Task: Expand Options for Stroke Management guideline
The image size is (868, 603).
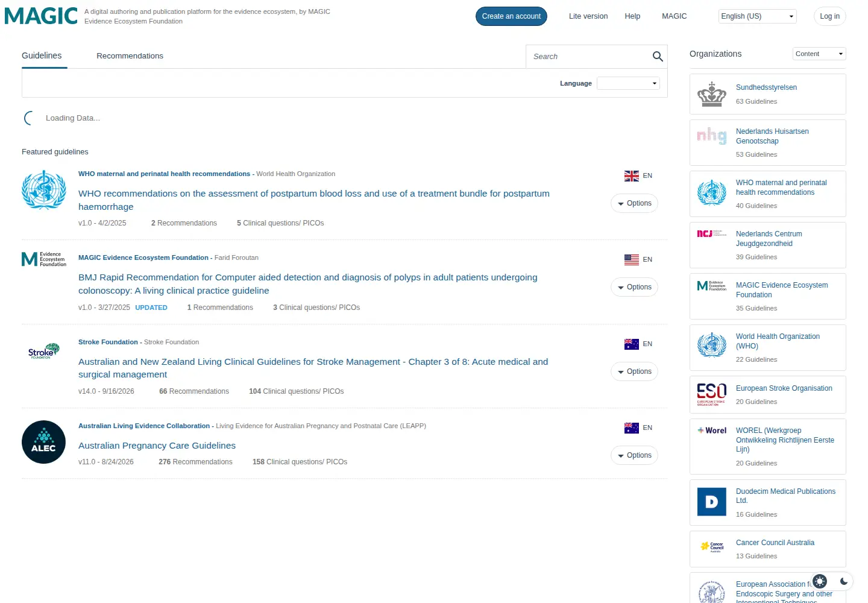Action: coord(634,371)
